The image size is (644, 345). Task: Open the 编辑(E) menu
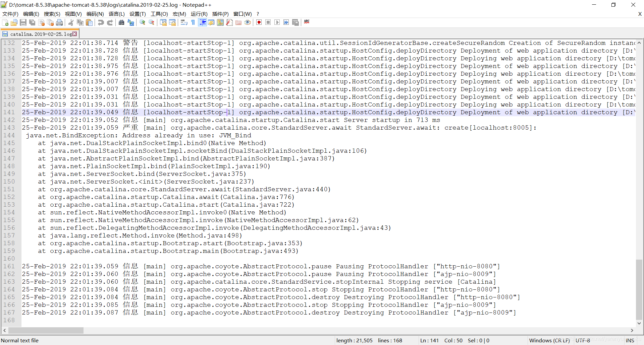[31, 14]
